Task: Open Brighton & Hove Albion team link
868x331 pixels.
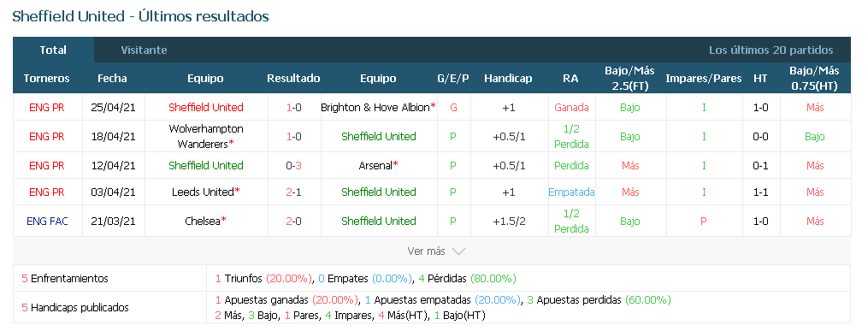Action: [x=375, y=108]
